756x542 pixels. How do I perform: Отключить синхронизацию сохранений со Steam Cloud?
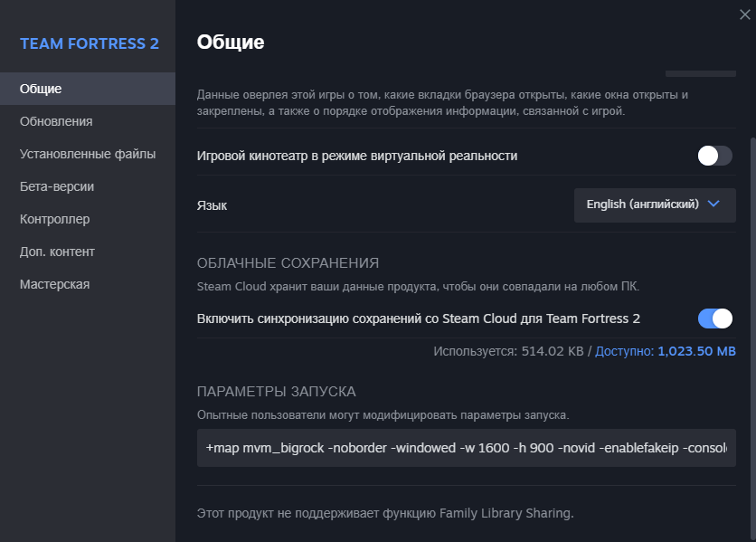click(x=713, y=319)
